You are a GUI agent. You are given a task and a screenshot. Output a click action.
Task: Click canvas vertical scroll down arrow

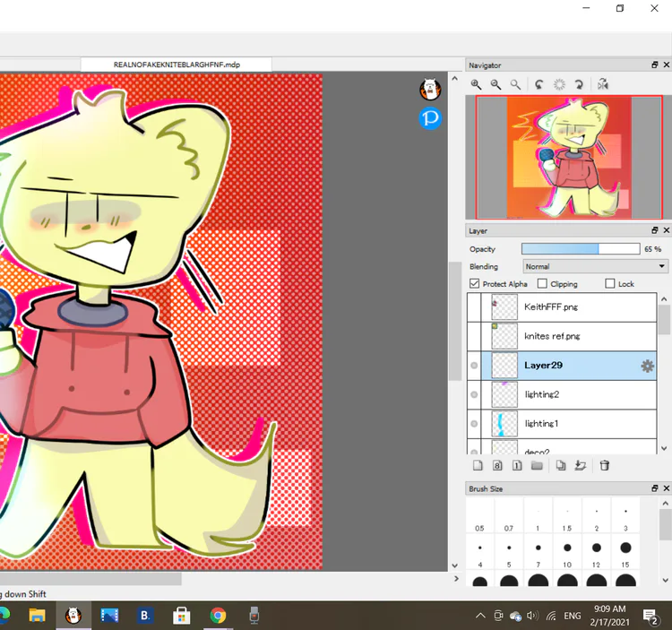pyautogui.click(x=454, y=565)
